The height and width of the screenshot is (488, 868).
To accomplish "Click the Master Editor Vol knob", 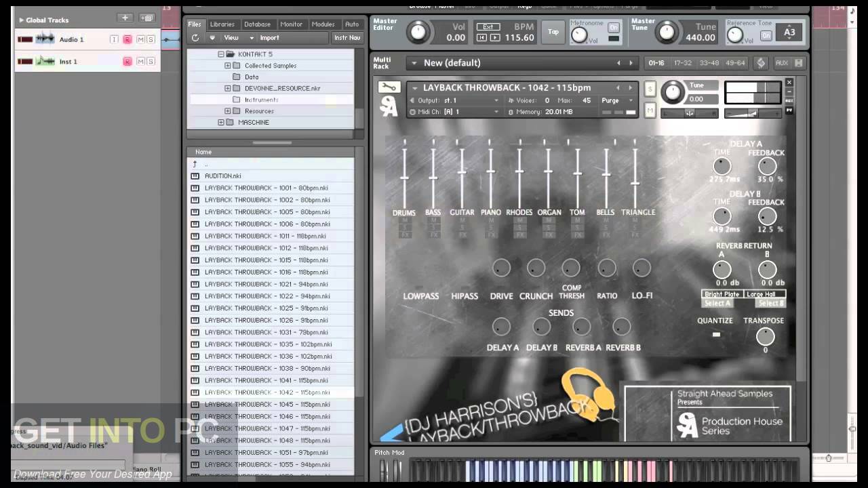I will click(x=418, y=31).
